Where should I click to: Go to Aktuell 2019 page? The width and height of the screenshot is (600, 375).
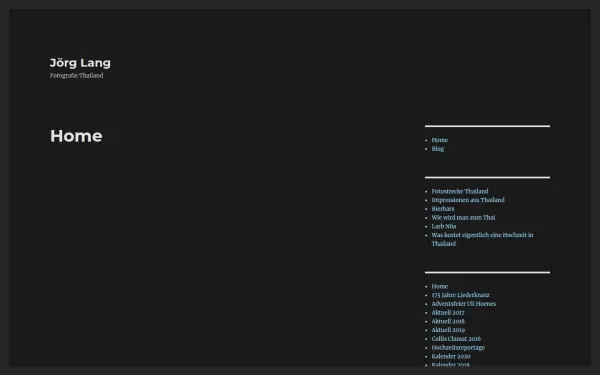pyautogui.click(x=448, y=330)
